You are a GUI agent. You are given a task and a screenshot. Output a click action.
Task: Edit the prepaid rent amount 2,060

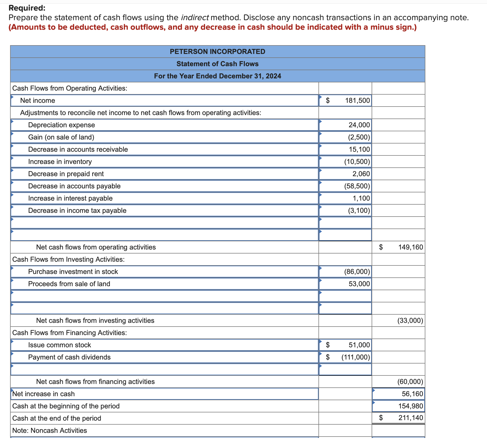(x=345, y=174)
